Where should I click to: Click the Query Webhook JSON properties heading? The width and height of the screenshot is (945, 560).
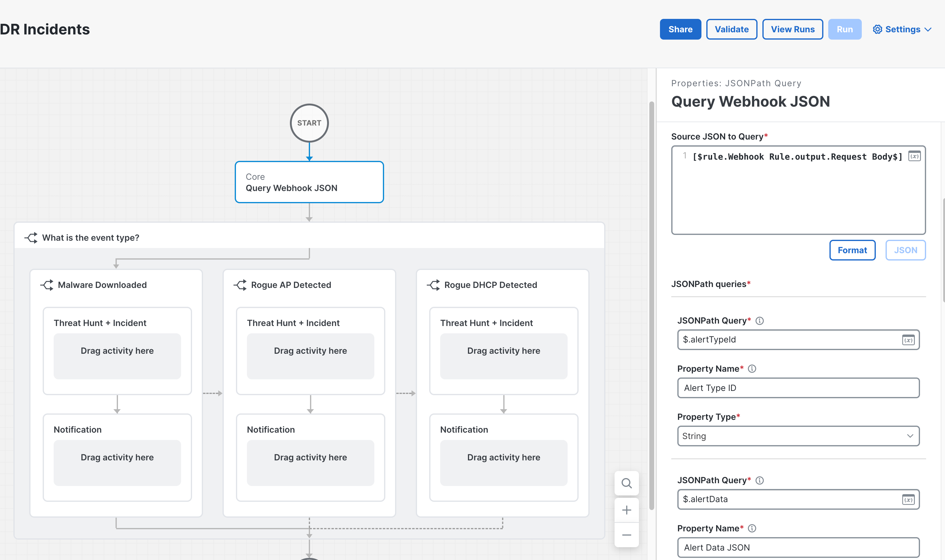[x=750, y=101]
